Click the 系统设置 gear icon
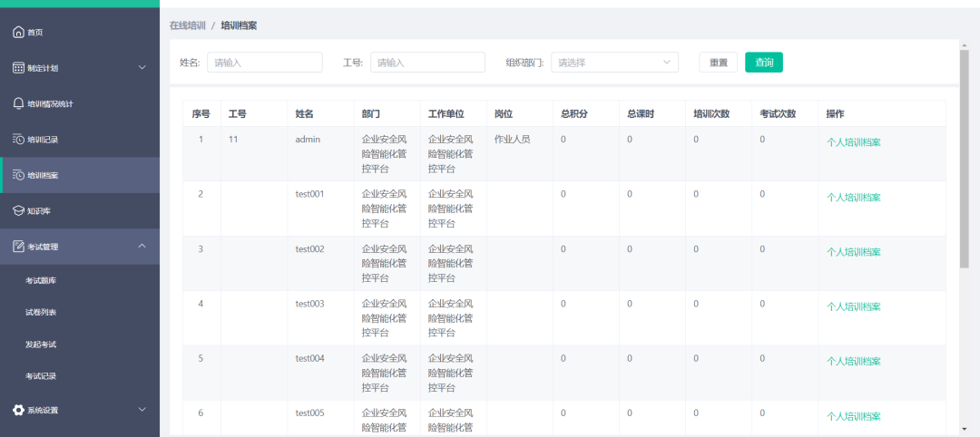Screen dimensions: 980x437 tap(18, 410)
